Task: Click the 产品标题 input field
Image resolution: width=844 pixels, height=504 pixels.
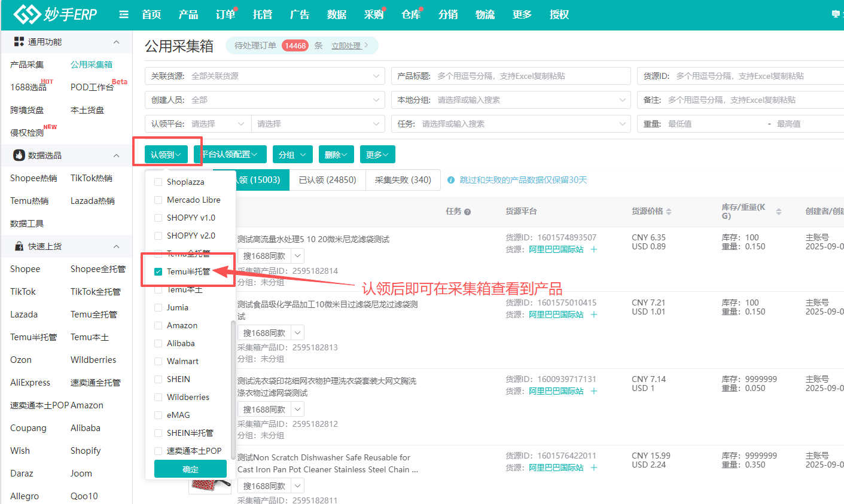Action: pyautogui.click(x=511, y=76)
